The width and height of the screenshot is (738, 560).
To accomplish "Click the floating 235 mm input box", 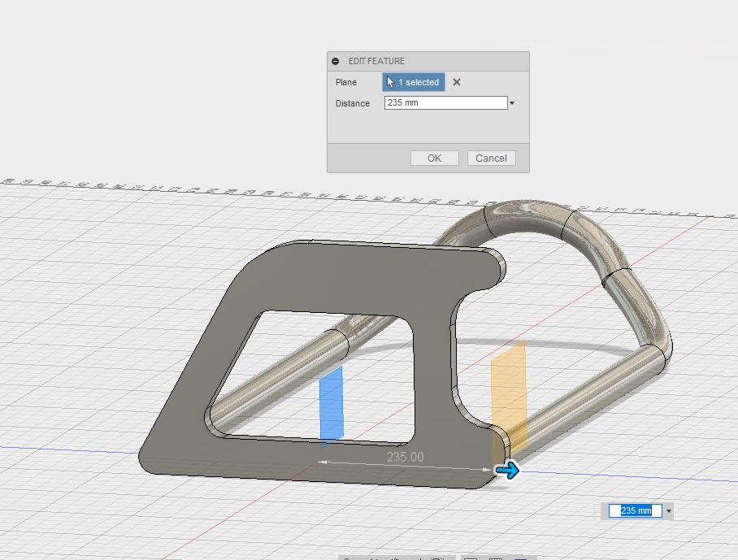I will click(x=636, y=510).
